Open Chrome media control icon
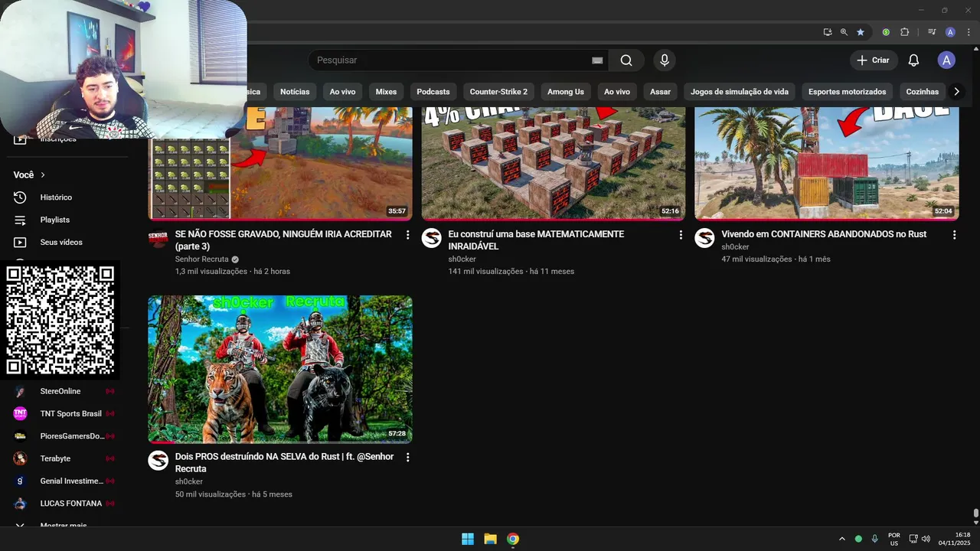The height and width of the screenshot is (551, 980). pyautogui.click(x=932, y=32)
